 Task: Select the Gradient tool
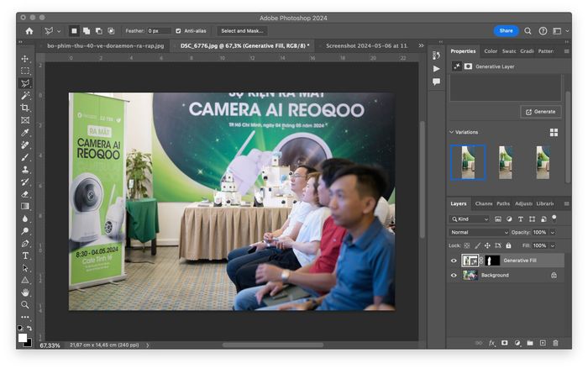tap(25, 206)
